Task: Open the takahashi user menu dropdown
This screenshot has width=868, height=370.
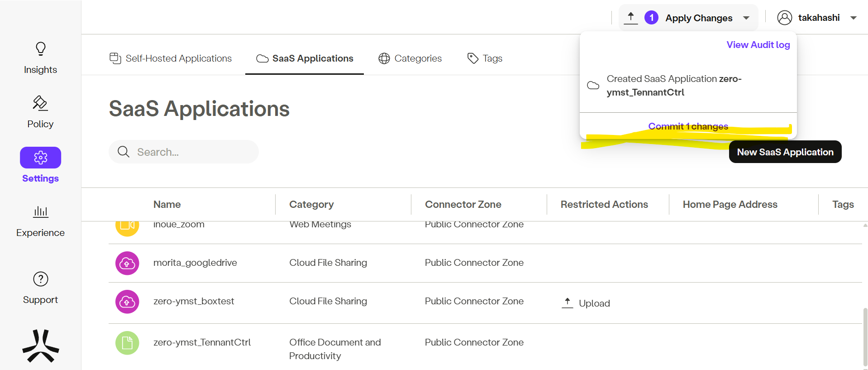Action: [853, 18]
